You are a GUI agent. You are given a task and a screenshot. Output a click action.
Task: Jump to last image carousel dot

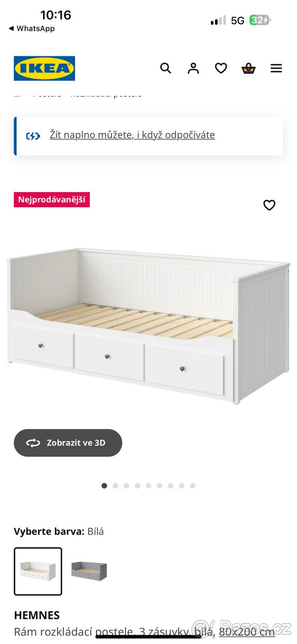pyautogui.click(x=192, y=486)
